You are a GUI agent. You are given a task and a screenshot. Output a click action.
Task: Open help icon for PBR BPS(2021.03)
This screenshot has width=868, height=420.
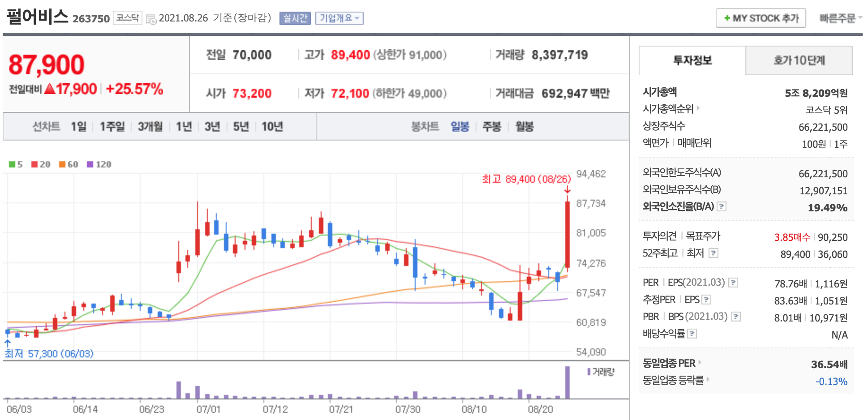coord(736,317)
